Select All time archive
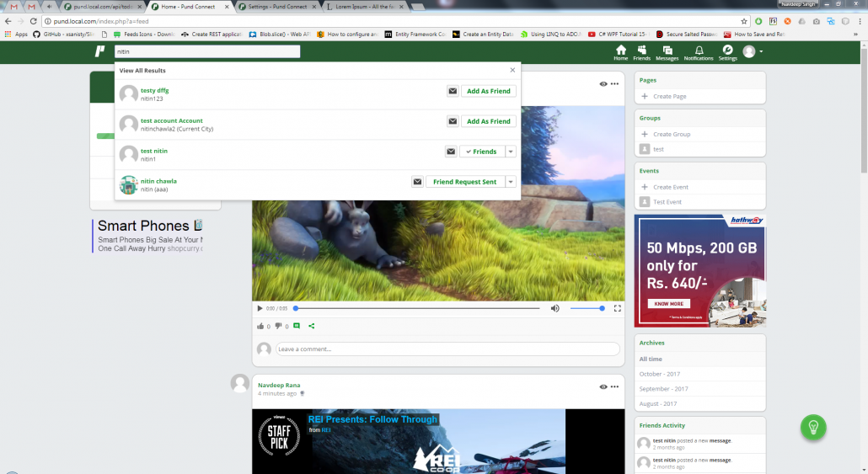 point(651,359)
